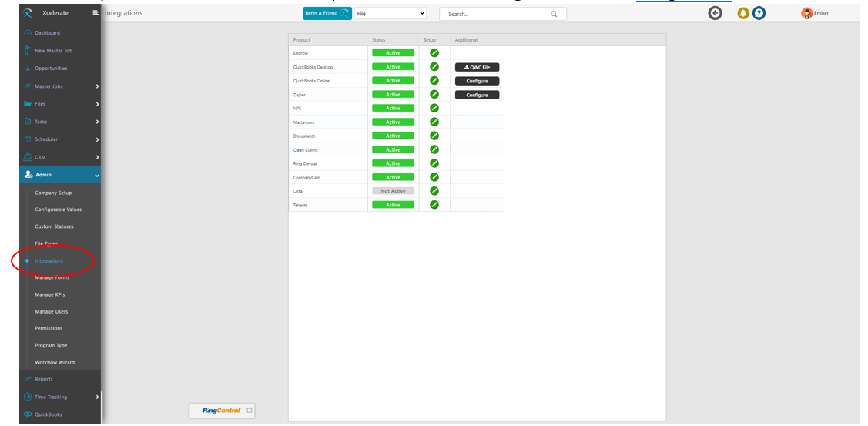This screenshot has width=868, height=426.
Task: Click the Tasks icon in the sidebar
Action: pos(28,121)
